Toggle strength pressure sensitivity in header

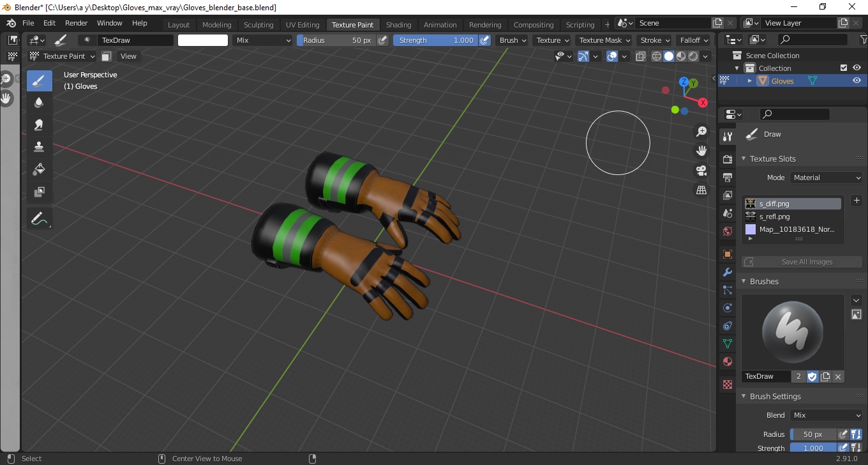tap(485, 40)
